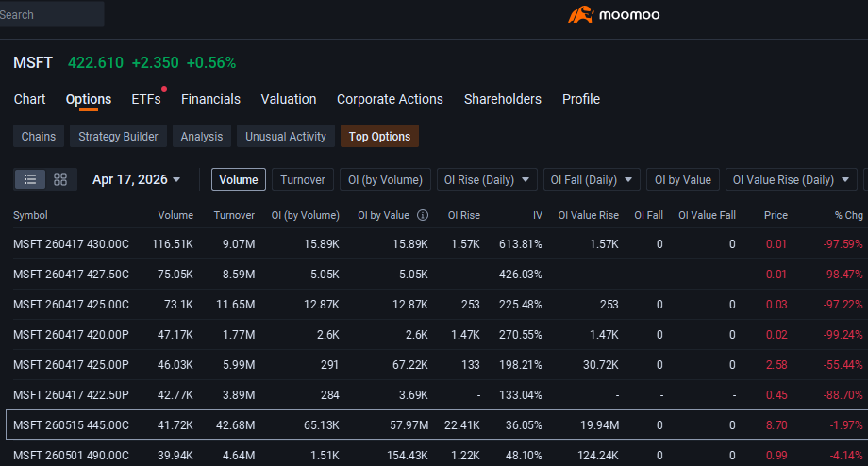868x466 pixels.
Task: Select the MSFT 260515 445.00C row
Action: pyautogui.click(x=438, y=425)
